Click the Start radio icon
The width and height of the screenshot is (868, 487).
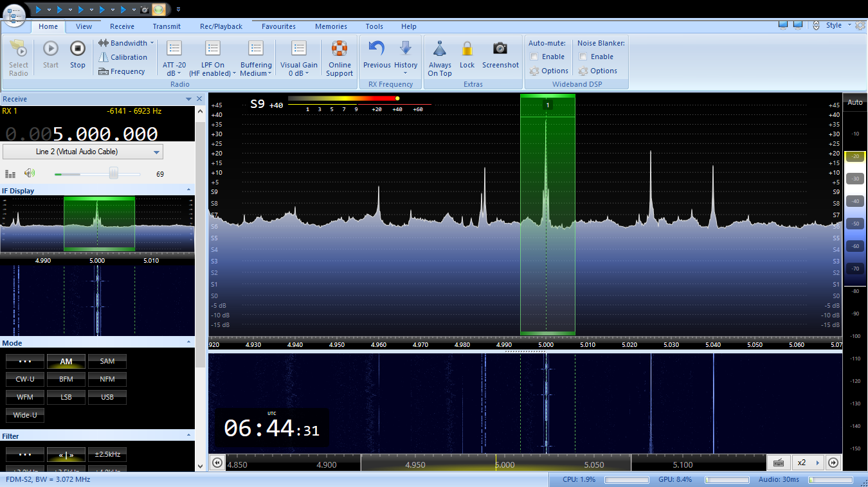pyautogui.click(x=51, y=49)
